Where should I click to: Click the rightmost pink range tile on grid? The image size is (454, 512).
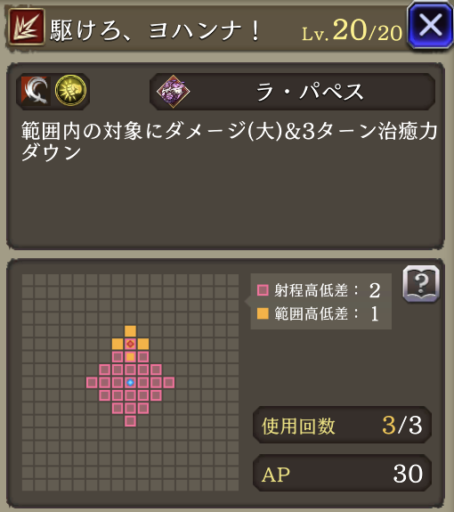pos(169,383)
